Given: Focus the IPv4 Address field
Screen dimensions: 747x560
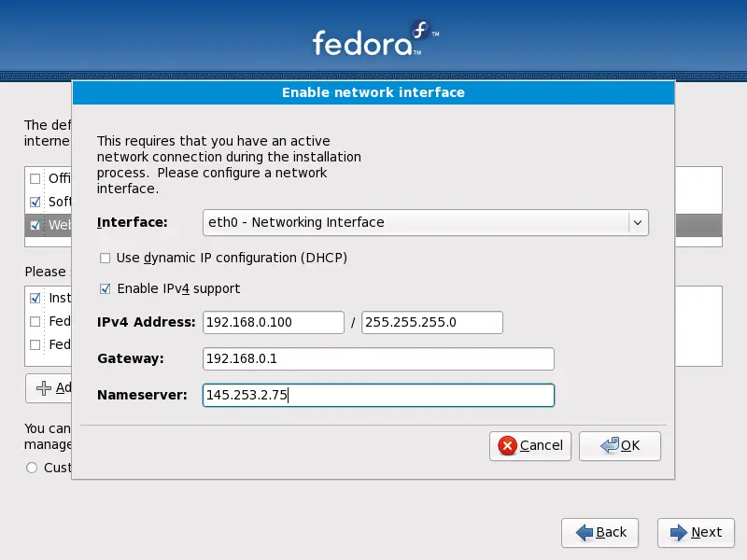Looking at the screenshot, I should (274, 322).
